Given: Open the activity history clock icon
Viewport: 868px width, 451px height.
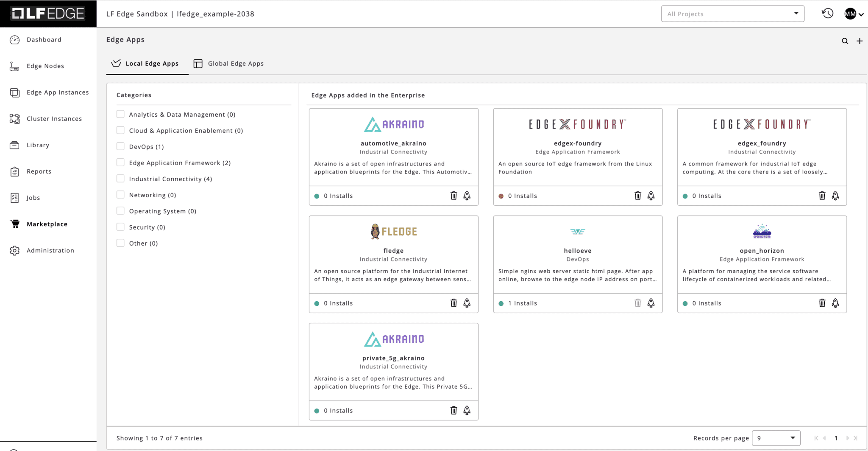Looking at the screenshot, I should click(827, 14).
